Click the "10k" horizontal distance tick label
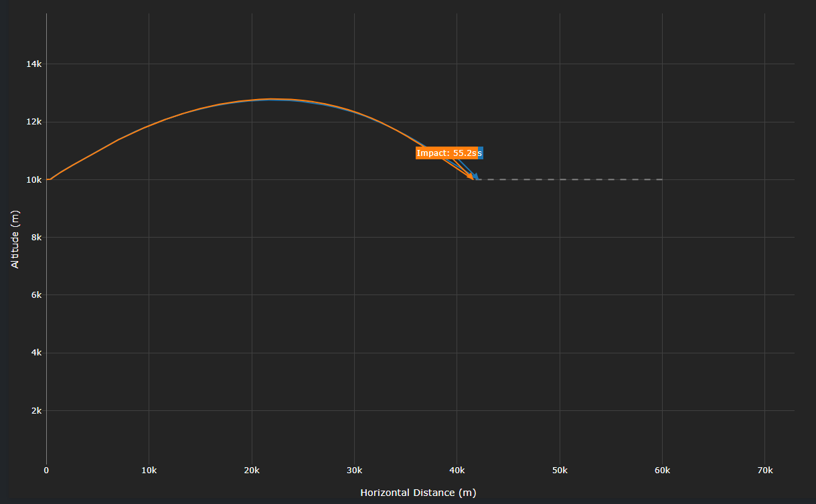The height and width of the screenshot is (504, 816). [149, 471]
